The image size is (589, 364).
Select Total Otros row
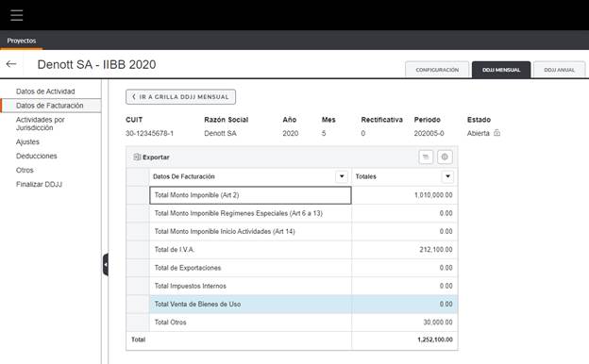point(293,323)
